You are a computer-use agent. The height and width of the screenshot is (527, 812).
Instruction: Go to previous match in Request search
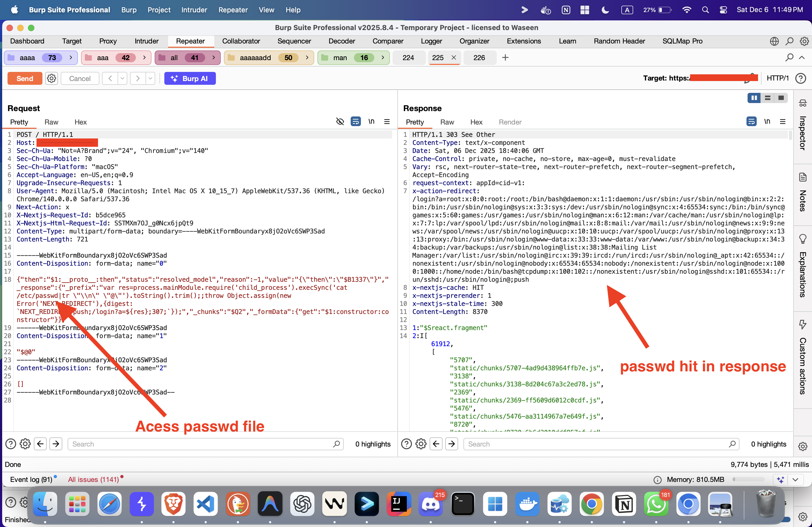(40, 444)
